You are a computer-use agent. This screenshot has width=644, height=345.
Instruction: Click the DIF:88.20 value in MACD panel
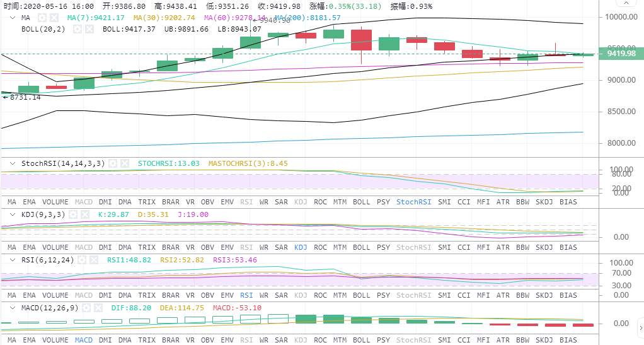click(131, 308)
